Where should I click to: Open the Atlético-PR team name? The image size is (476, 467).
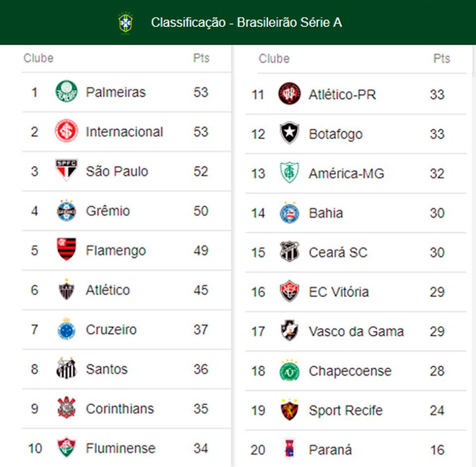point(342,94)
